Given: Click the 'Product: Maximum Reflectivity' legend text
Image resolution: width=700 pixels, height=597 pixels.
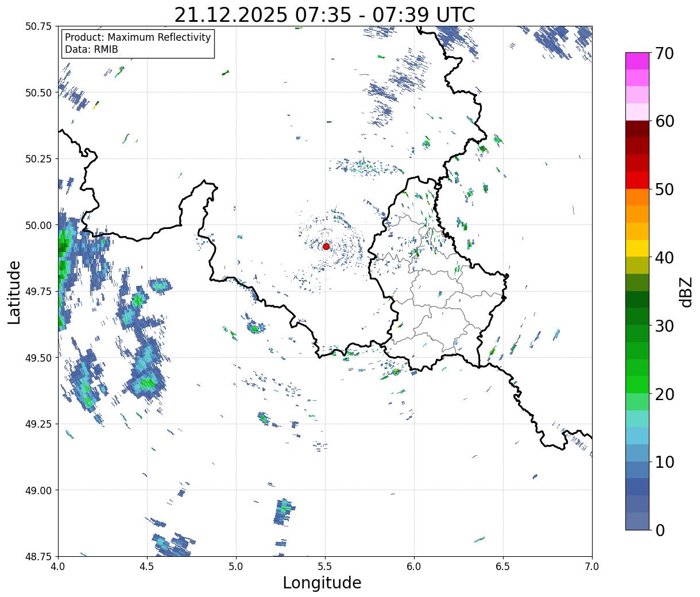Looking at the screenshot, I should pyautogui.click(x=138, y=37).
